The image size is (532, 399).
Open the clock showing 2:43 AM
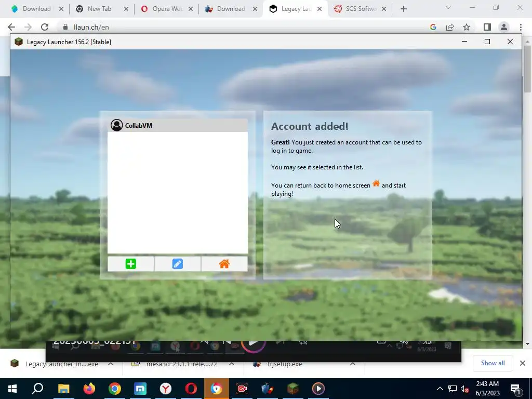[x=487, y=389]
